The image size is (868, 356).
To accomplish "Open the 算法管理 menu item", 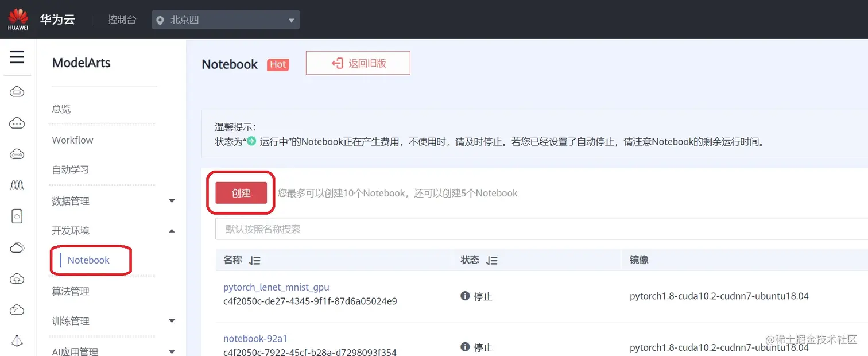I will click(71, 291).
